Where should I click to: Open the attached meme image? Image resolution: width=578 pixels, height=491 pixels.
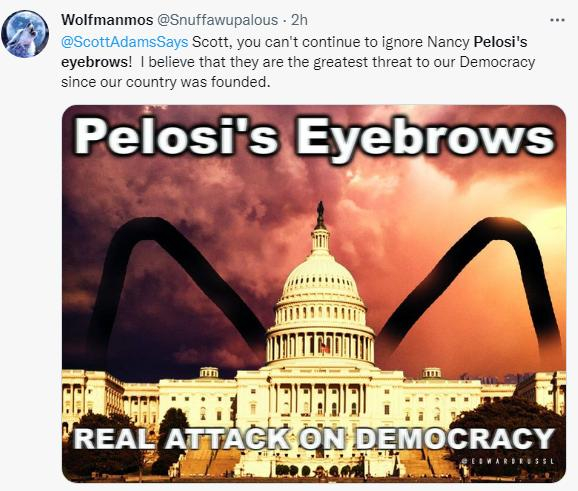pos(314,294)
